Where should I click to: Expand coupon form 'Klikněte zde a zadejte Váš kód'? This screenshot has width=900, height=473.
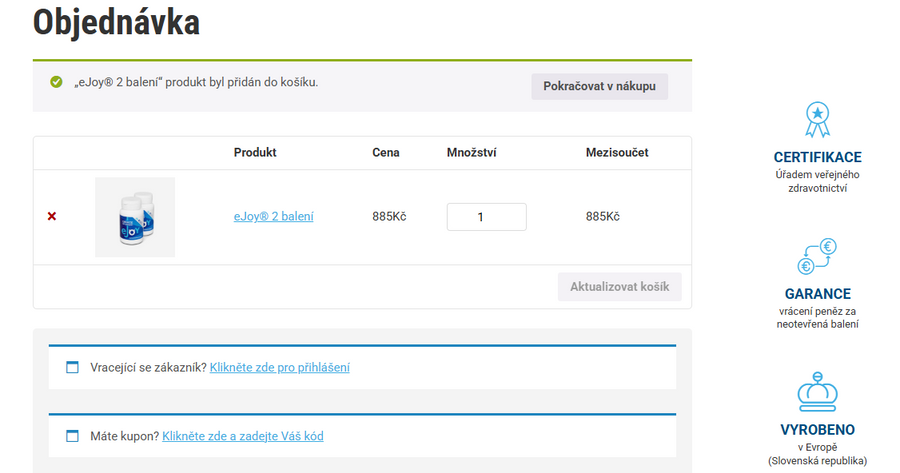point(242,436)
